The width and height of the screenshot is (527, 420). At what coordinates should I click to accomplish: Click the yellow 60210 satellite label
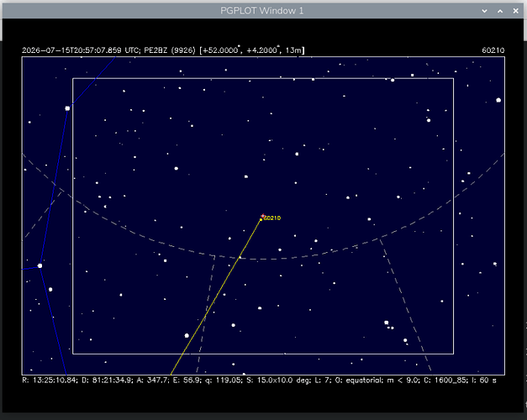[271, 218]
